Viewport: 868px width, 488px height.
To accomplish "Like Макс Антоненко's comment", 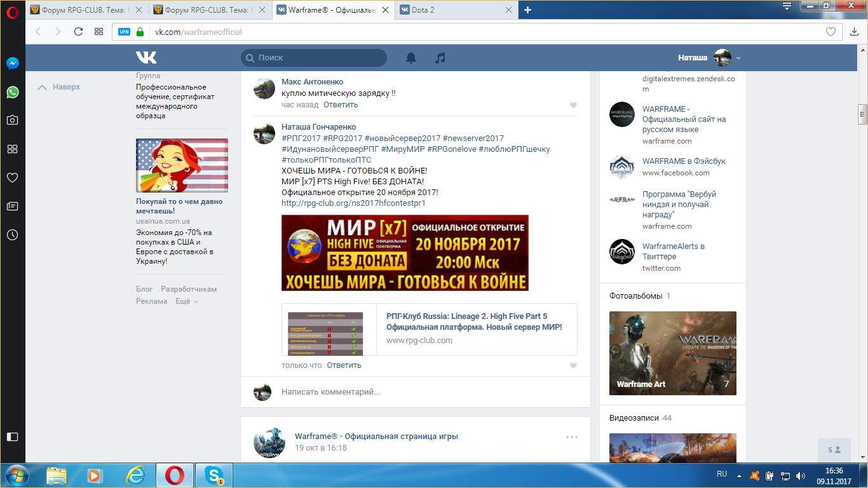I will (573, 105).
